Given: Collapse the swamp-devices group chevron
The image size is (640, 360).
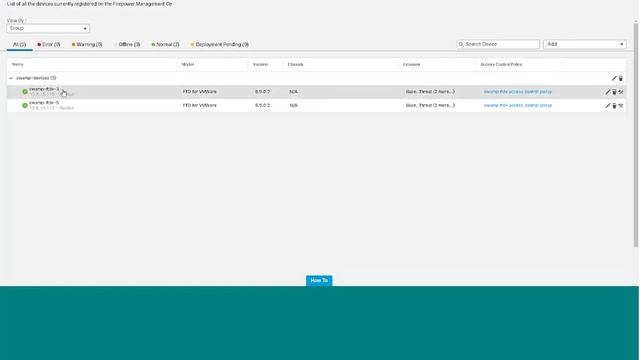Looking at the screenshot, I should tap(11, 78).
